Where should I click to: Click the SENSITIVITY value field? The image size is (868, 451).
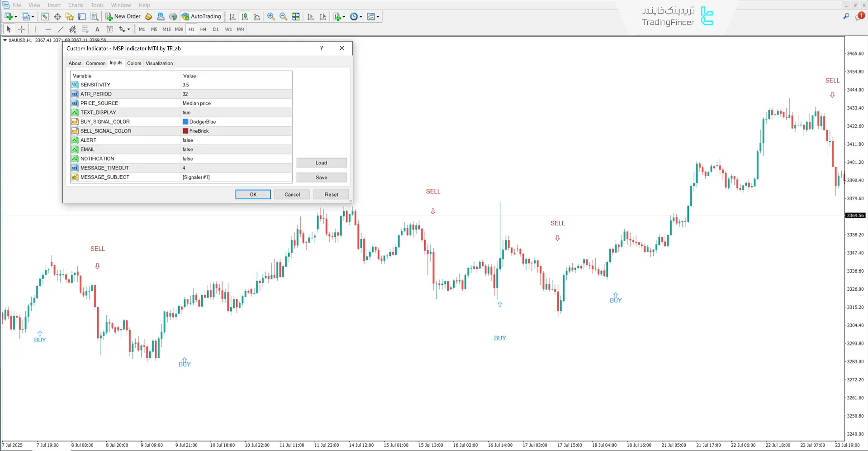tap(236, 85)
